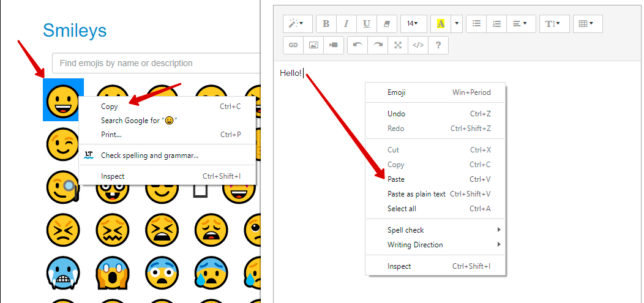Toggle the code view button
This screenshot has width=644, height=303.
pos(417,45)
